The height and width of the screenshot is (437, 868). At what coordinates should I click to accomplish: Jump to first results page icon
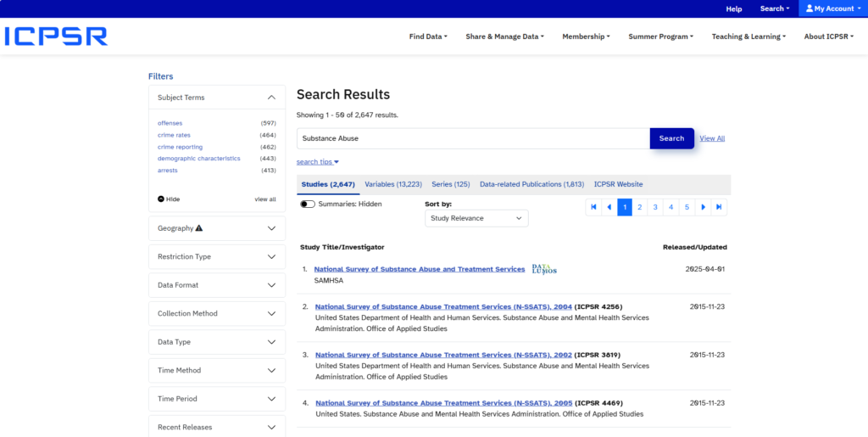(593, 207)
